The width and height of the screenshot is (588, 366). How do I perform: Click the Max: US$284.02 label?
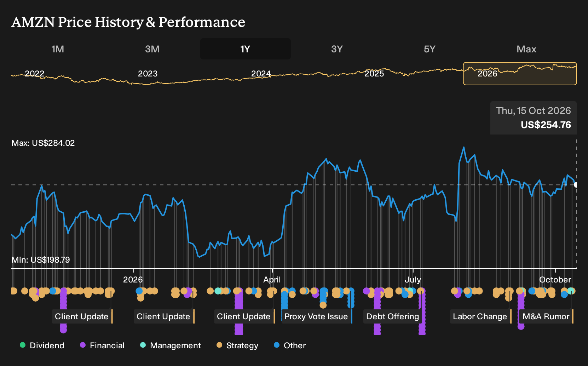[x=43, y=143]
